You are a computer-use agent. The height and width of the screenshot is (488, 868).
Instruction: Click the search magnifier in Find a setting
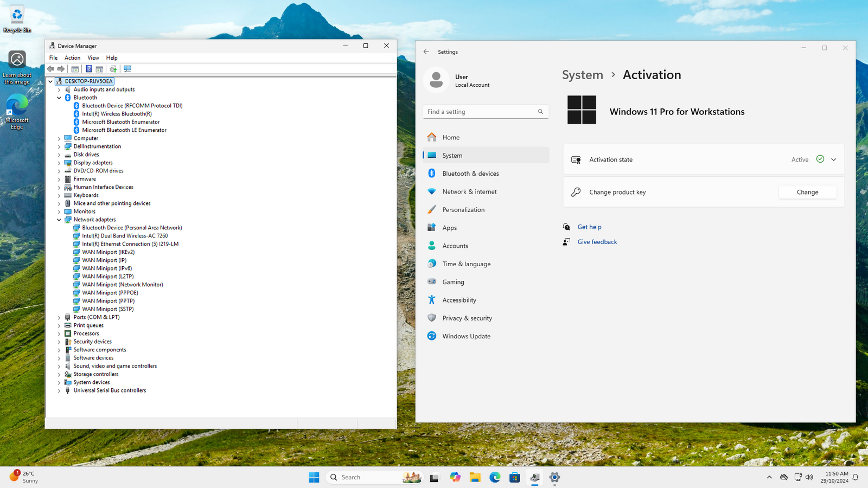tap(540, 112)
